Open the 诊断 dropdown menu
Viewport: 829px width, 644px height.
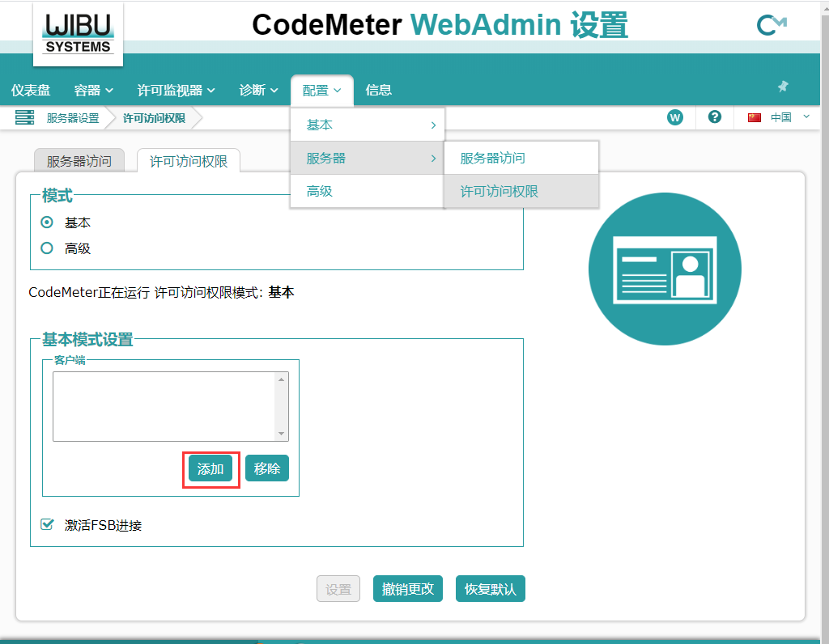click(258, 91)
